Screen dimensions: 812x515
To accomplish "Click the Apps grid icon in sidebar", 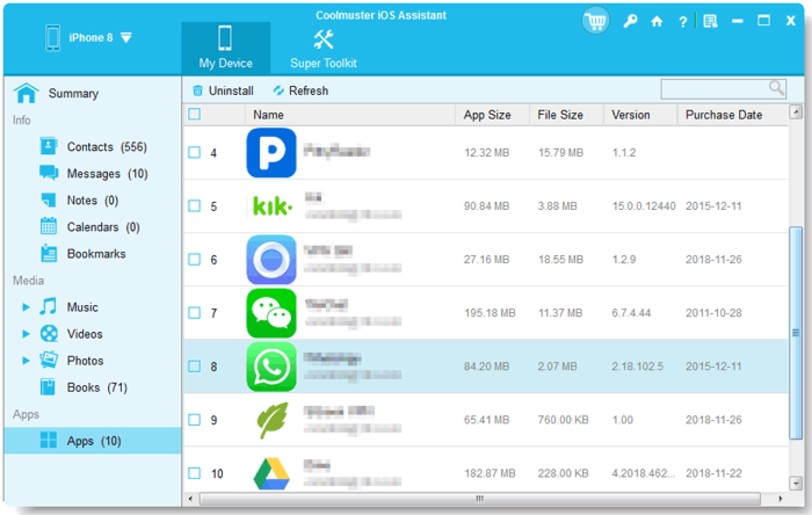I will pyautogui.click(x=49, y=441).
